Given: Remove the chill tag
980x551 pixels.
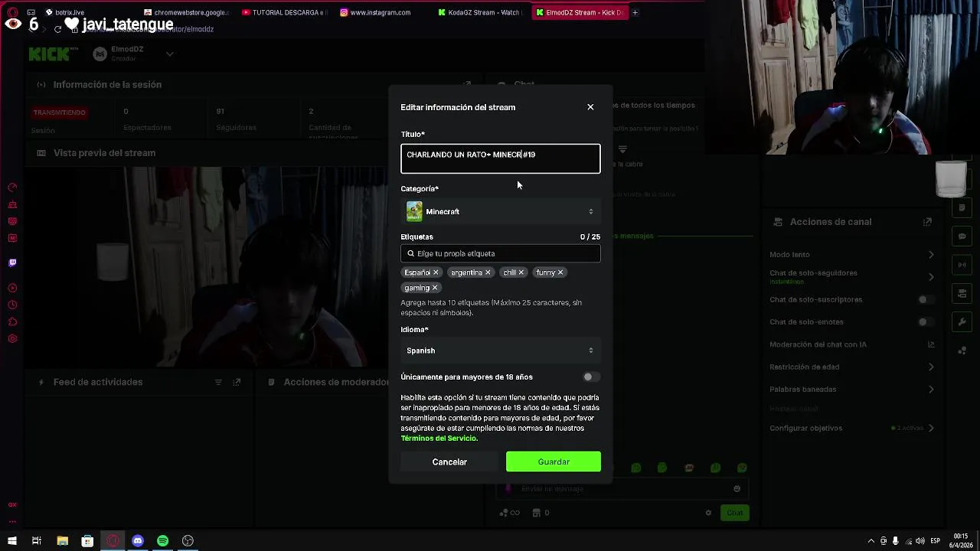Looking at the screenshot, I should pos(521,272).
